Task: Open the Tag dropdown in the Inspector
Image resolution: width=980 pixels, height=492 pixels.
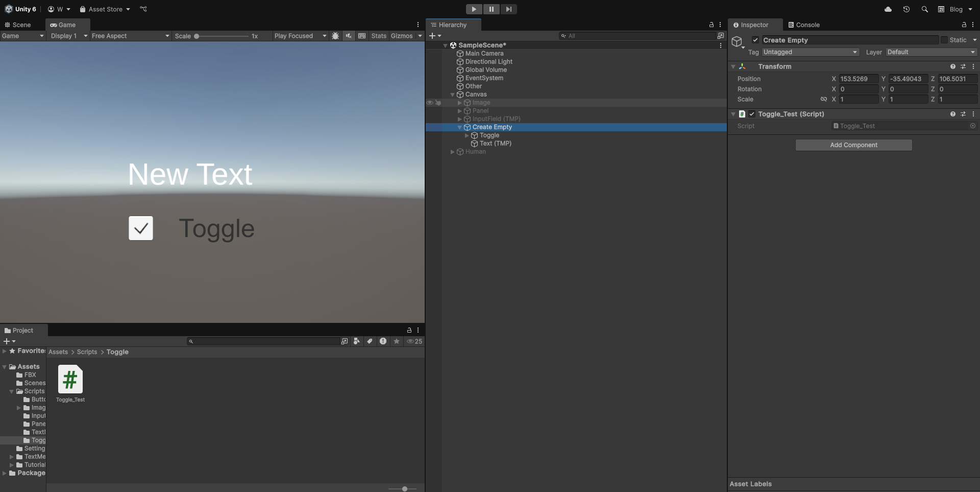Action: tap(811, 52)
